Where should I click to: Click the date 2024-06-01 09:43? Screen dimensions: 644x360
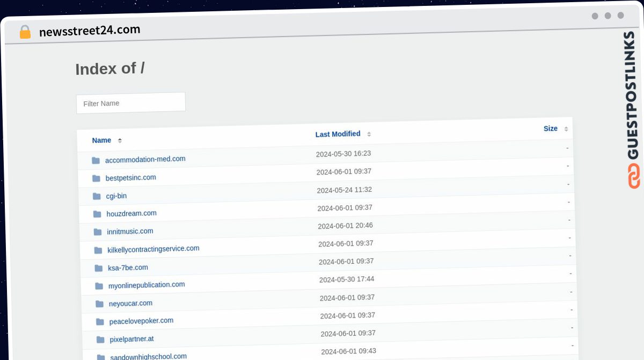[348, 351]
